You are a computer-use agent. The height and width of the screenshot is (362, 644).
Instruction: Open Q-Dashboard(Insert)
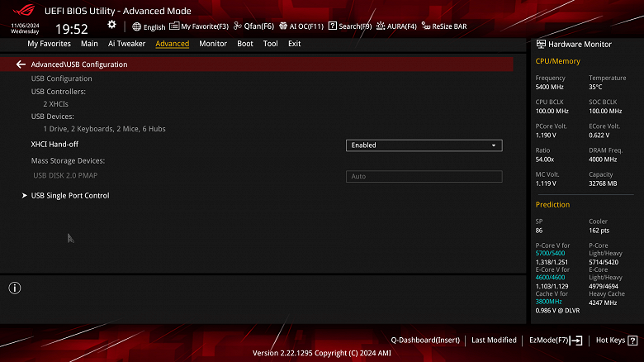pyautogui.click(x=425, y=341)
